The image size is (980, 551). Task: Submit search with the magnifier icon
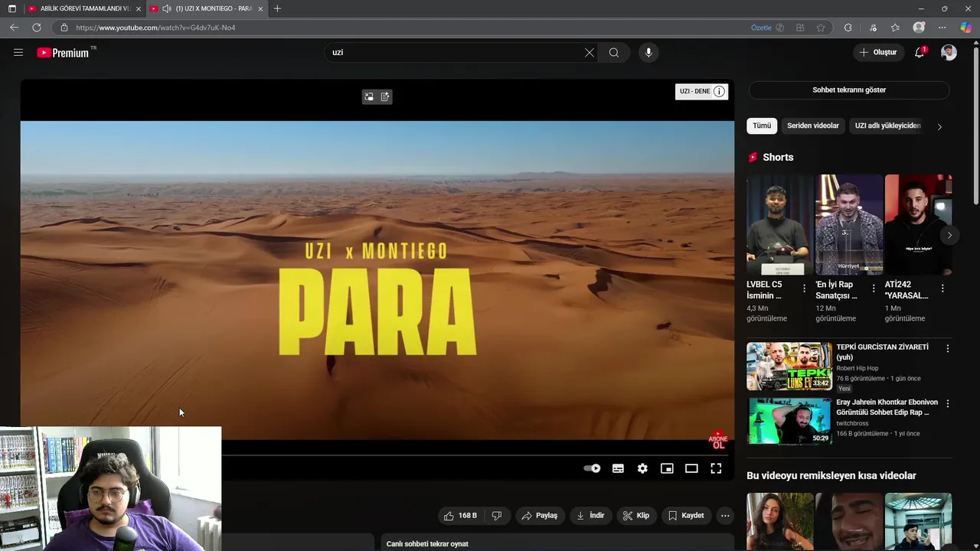click(x=614, y=53)
